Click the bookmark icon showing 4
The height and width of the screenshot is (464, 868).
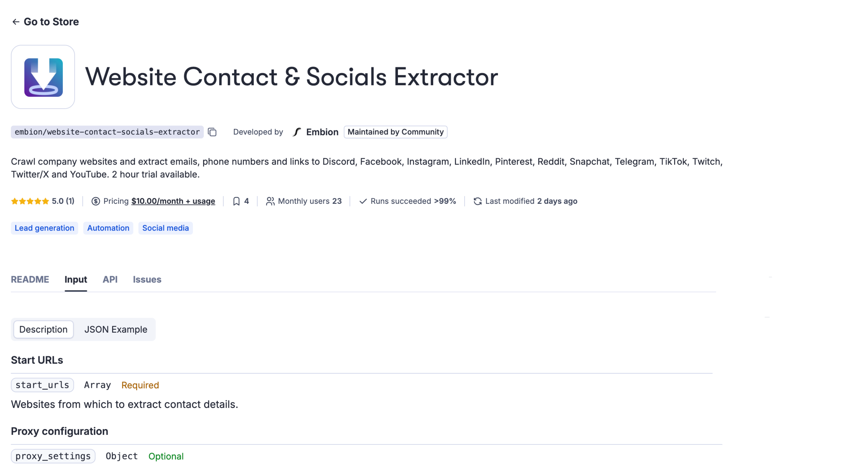tap(236, 201)
